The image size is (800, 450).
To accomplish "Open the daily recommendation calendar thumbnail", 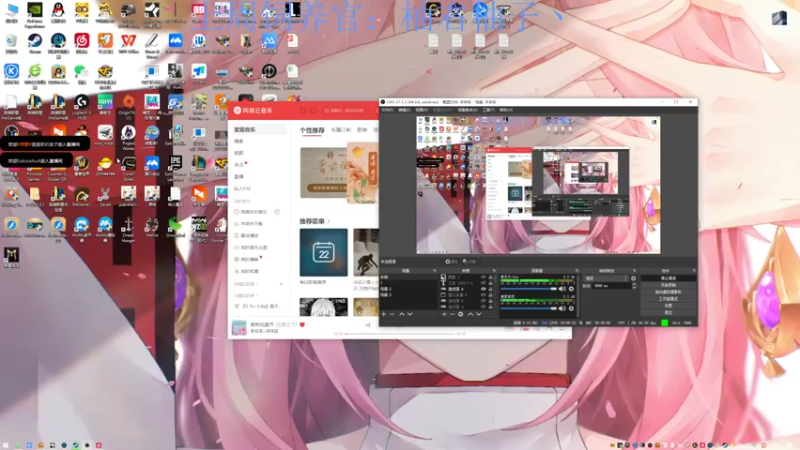I will pyautogui.click(x=323, y=252).
